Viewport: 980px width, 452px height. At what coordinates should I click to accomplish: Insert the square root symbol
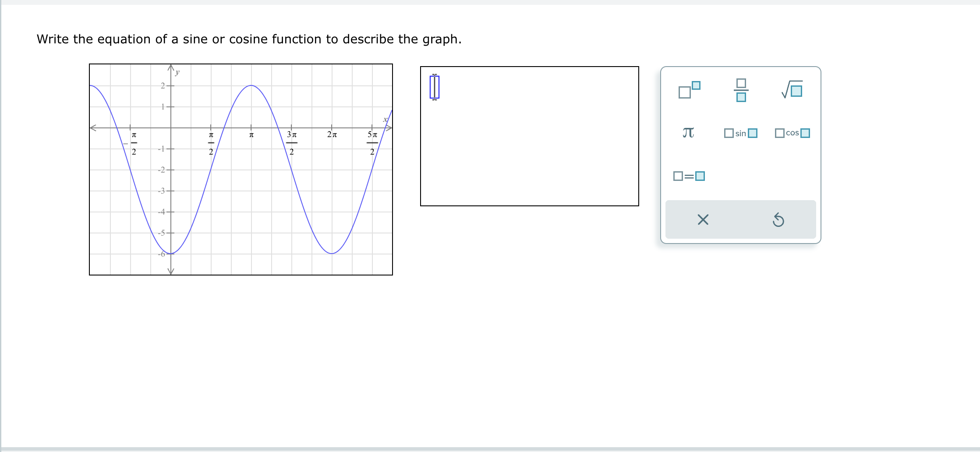click(x=794, y=90)
